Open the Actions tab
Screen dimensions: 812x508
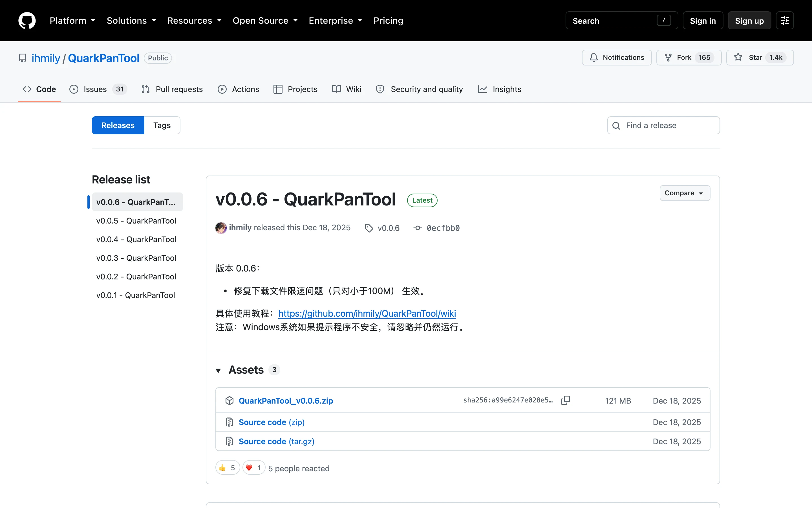(238, 89)
